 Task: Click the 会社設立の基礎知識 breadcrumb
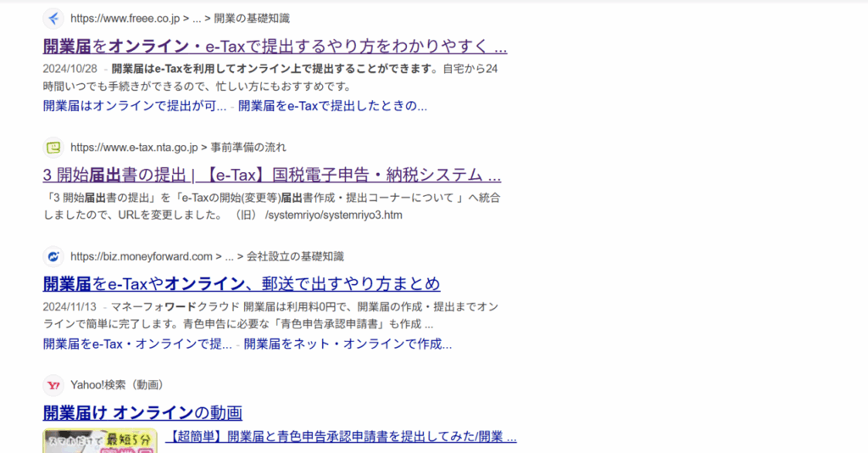[295, 256]
